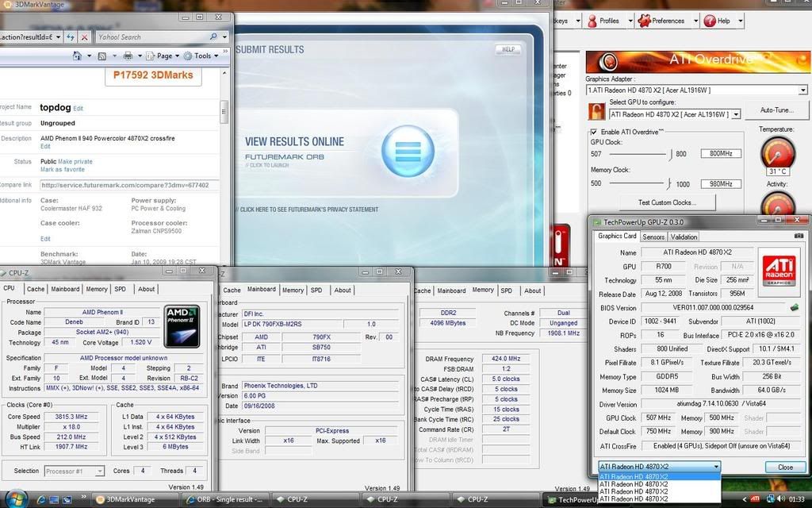Click the Profiles icon in Catalyst Control Center
812x508 pixels.
tap(592, 21)
